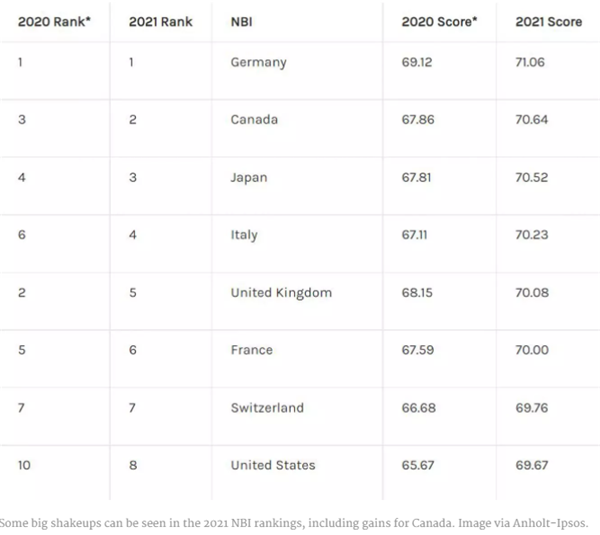Click United Kingdom's 2020 score 68.15
This screenshot has width=600, height=535.
click(x=417, y=293)
